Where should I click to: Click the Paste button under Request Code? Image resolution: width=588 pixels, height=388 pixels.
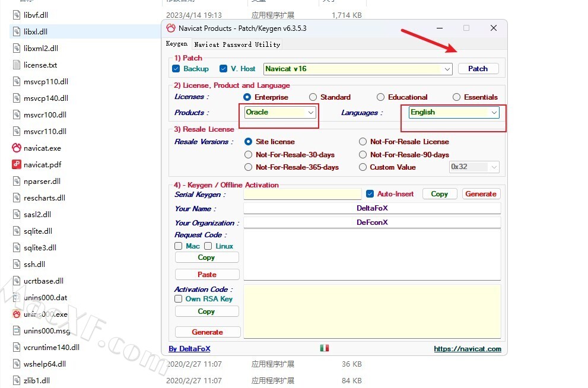pos(207,275)
